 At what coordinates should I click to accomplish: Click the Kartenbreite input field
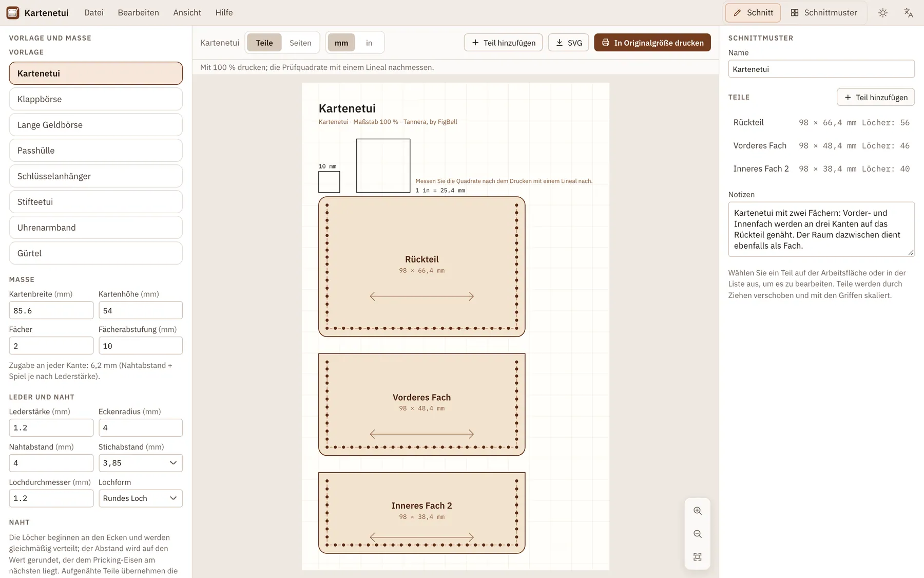click(51, 310)
